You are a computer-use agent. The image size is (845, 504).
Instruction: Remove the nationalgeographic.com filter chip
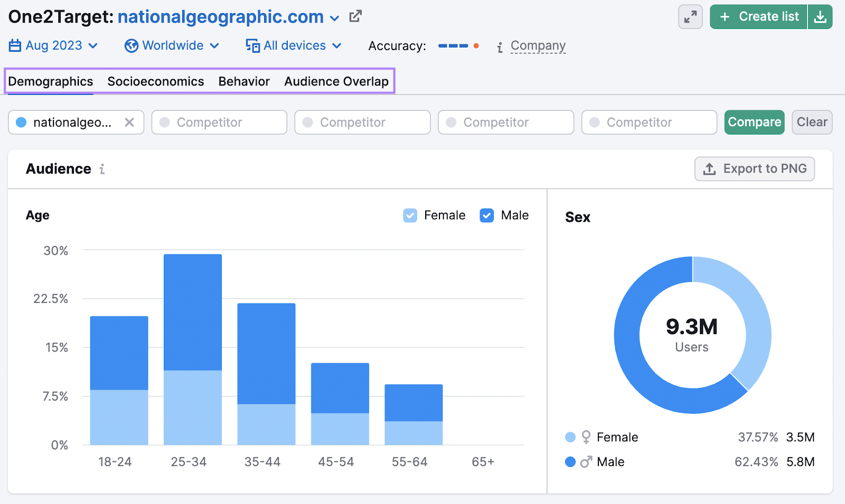point(130,122)
